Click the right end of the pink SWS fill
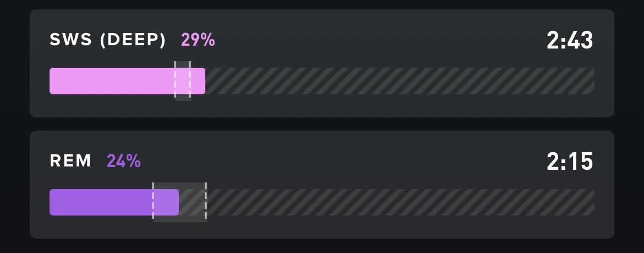This screenshot has height=253, width=644. 204,81
